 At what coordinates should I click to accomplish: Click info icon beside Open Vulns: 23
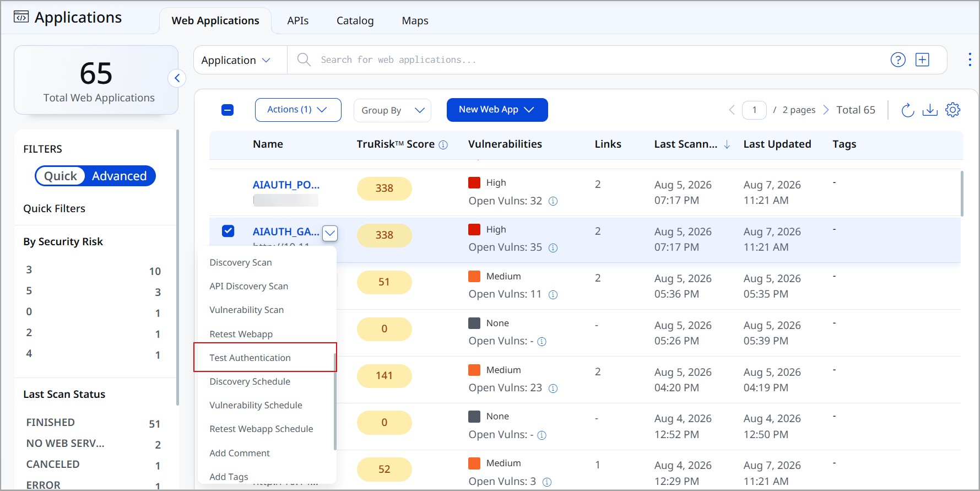click(553, 389)
